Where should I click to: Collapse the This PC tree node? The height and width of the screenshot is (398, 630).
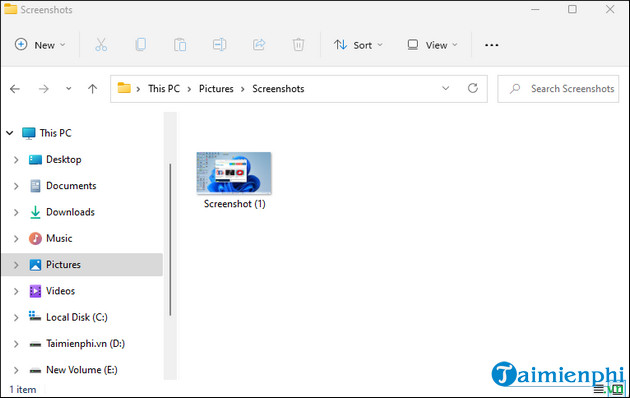pyautogui.click(x=10, y=133)
